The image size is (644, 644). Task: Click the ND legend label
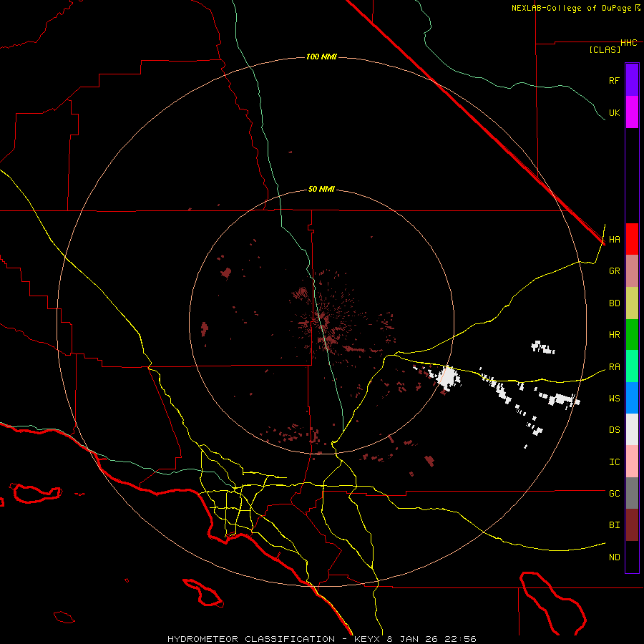pos(614,557)
